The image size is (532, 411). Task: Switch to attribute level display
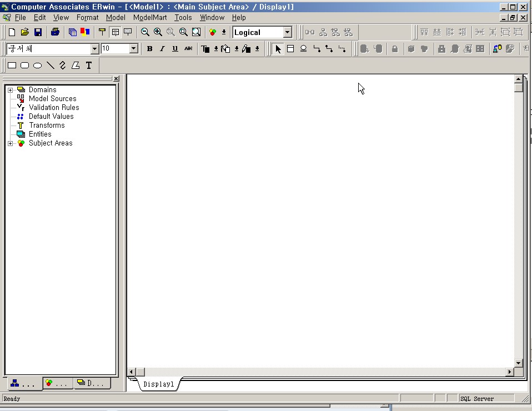point(116,32)
